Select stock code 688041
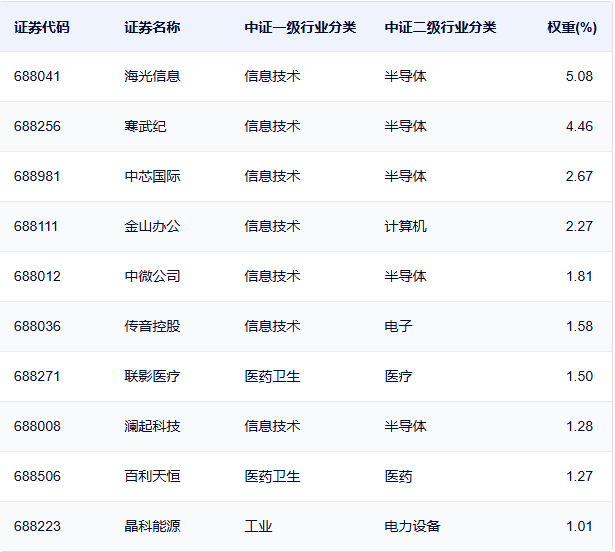 (x=37, y=76)
